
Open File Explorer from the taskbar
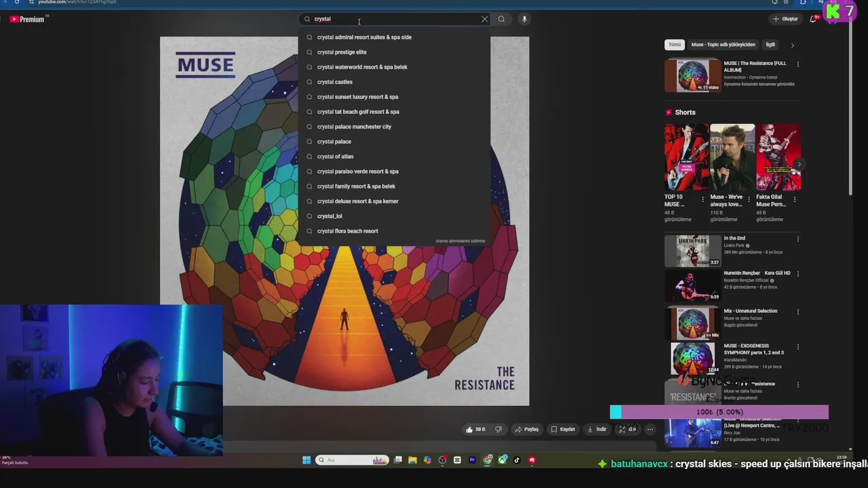click(413, 460)
